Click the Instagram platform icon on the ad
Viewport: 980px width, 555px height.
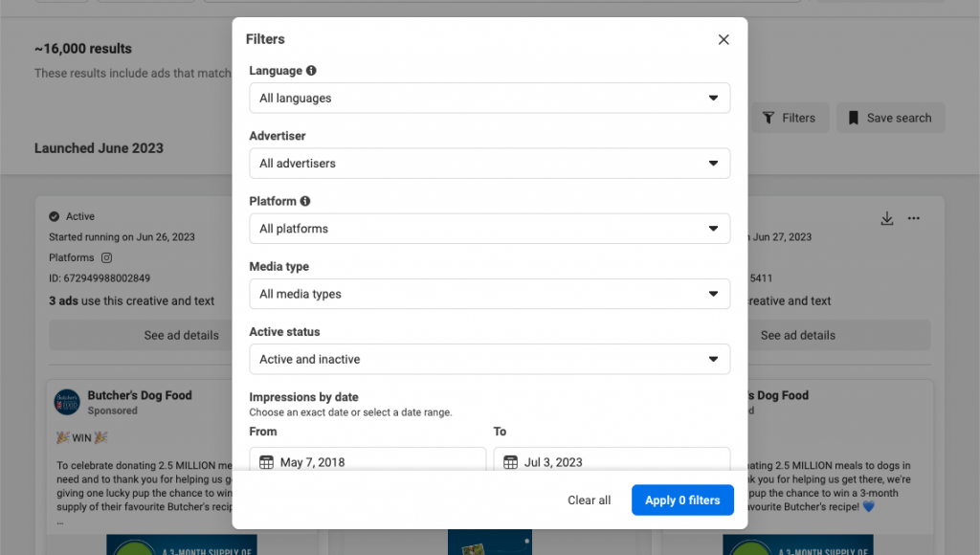click(x=105, y=257)
